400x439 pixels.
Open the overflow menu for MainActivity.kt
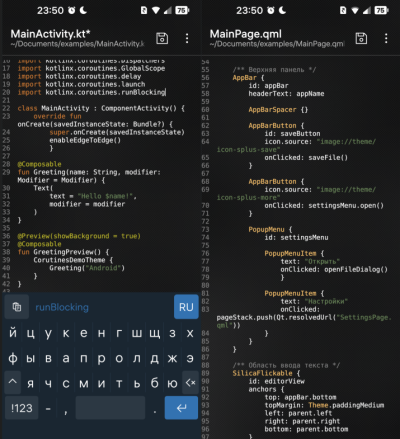(187, 38)
